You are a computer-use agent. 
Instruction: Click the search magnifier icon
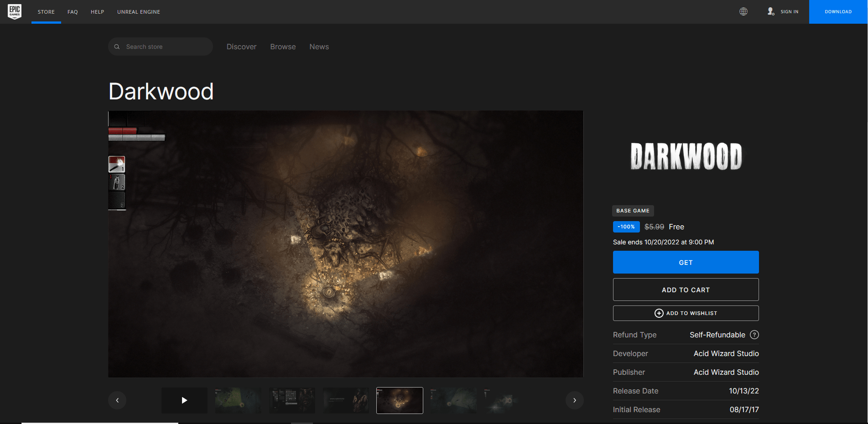click(117, 47)
